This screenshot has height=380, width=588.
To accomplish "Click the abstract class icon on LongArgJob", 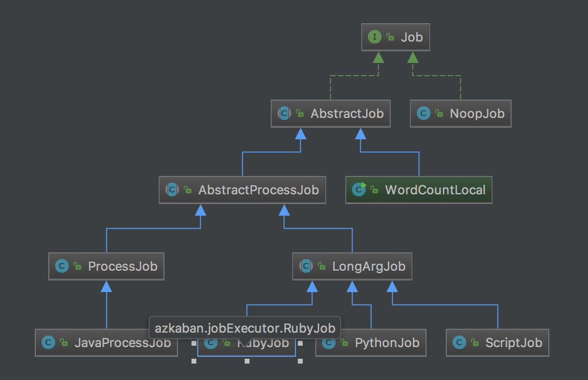I will click(x=306, y=266).
